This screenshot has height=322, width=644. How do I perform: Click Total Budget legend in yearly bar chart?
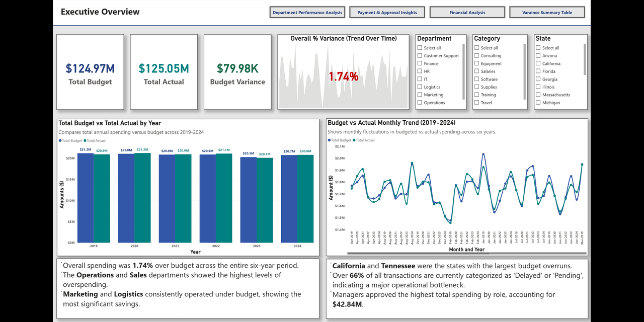point(70,141)
